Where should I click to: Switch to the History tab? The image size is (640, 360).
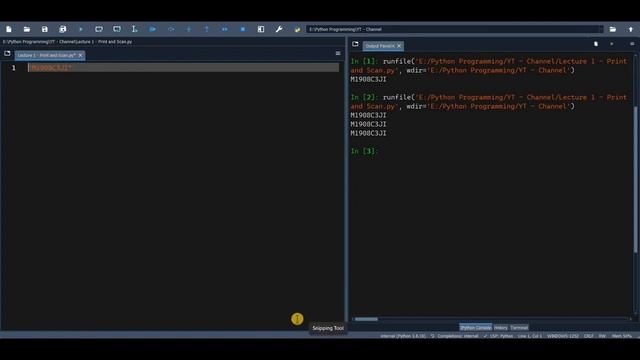pos(501,328)
